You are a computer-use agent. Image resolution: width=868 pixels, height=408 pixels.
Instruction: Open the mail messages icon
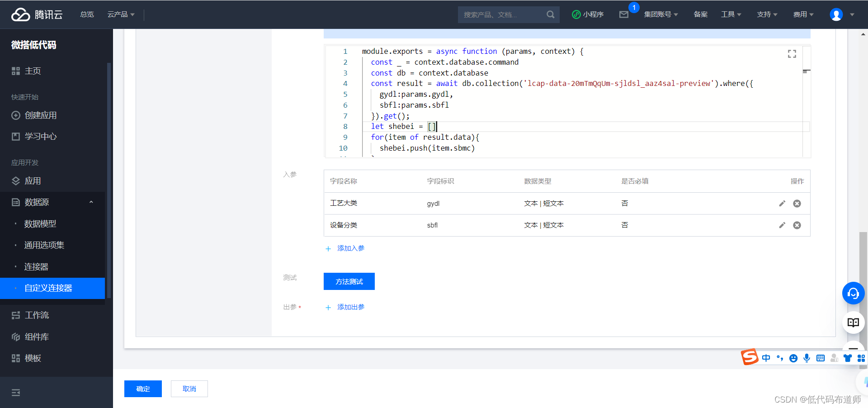click(x=624, y=14)
